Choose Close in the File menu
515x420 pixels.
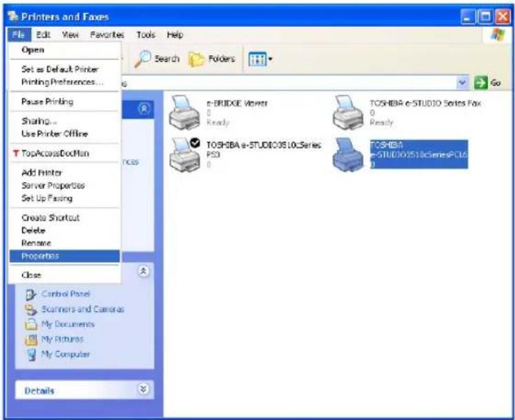tap(65, 275)
